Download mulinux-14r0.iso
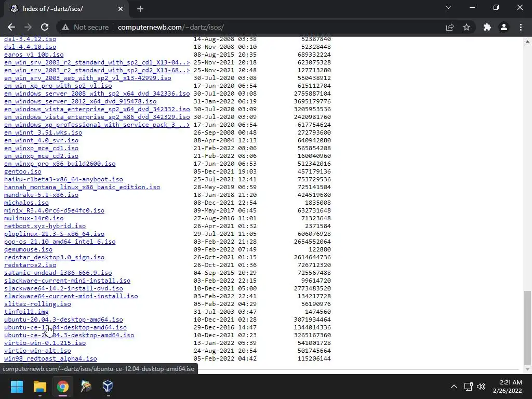Image resolution: width=532 pixels, height=399 pixels. pyautogui.click(x=34, y=219)
